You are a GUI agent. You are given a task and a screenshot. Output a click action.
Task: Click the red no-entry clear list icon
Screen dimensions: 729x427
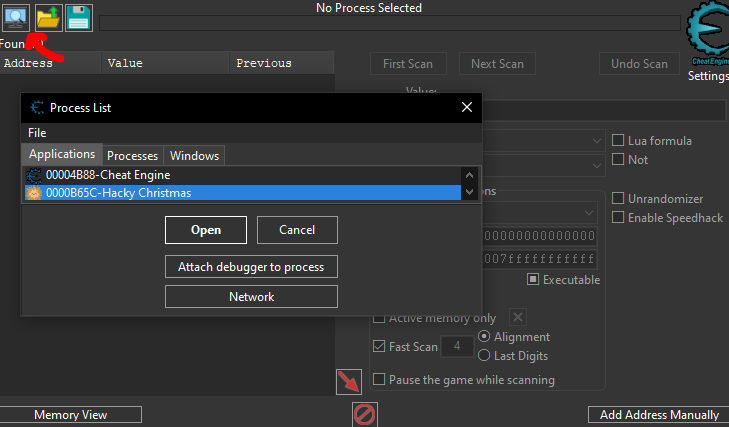point(364,414)
